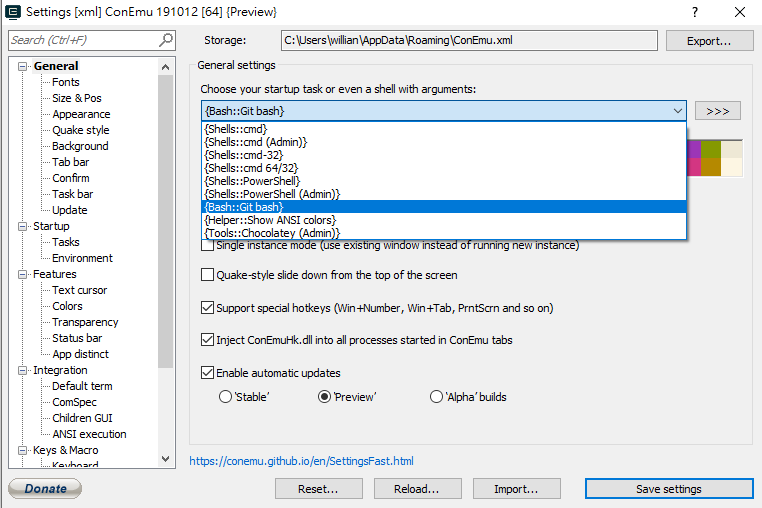
Task: Click the Donate button
Action: [x=45, y=489]
